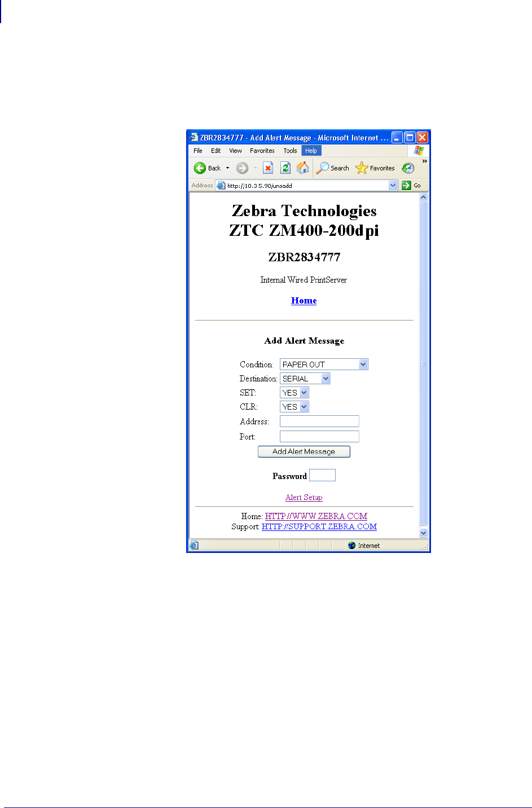Follow the Alert Setup link
532x808 pixels.
304,497
